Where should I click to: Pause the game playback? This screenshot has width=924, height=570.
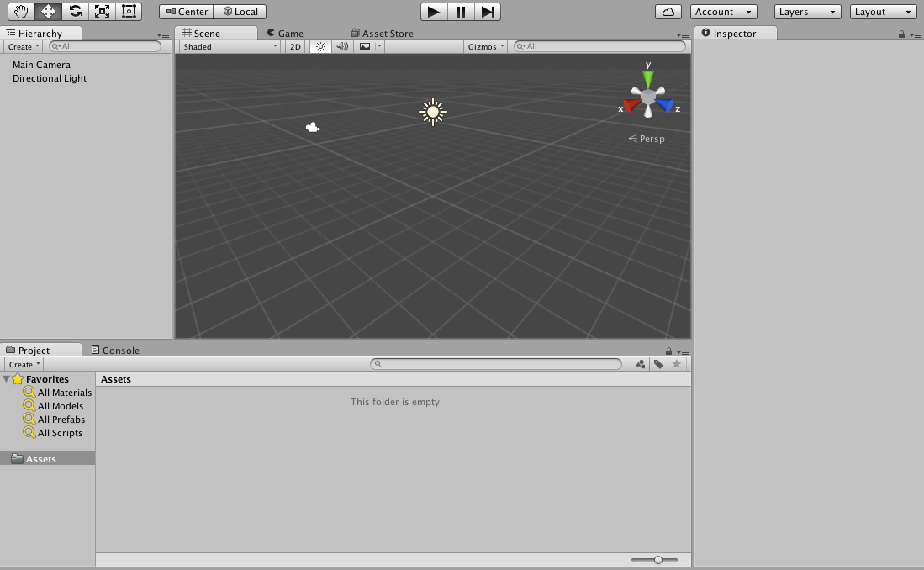click(461, 12)
